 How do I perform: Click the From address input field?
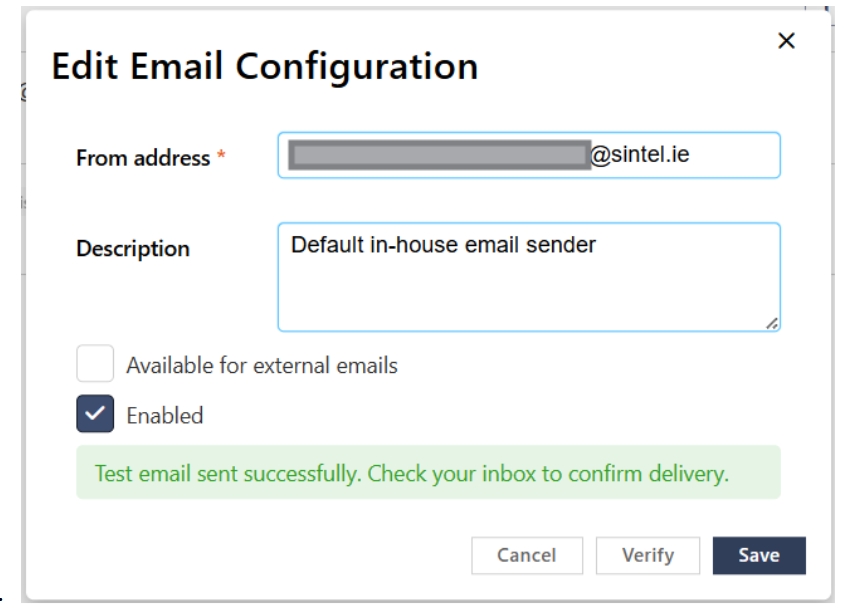tap(529, 155)
